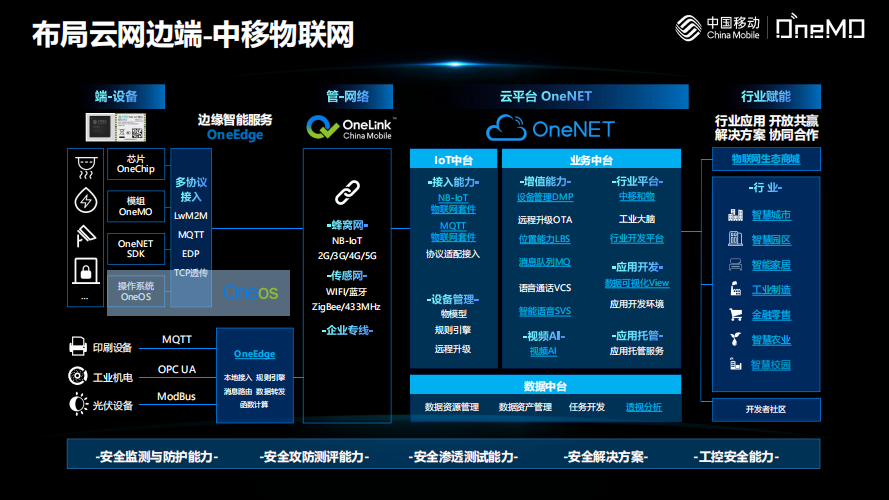Viewport: 889px width, 500px height.
Task: Select the 业务中台 section header
Action: coord(591,160)
